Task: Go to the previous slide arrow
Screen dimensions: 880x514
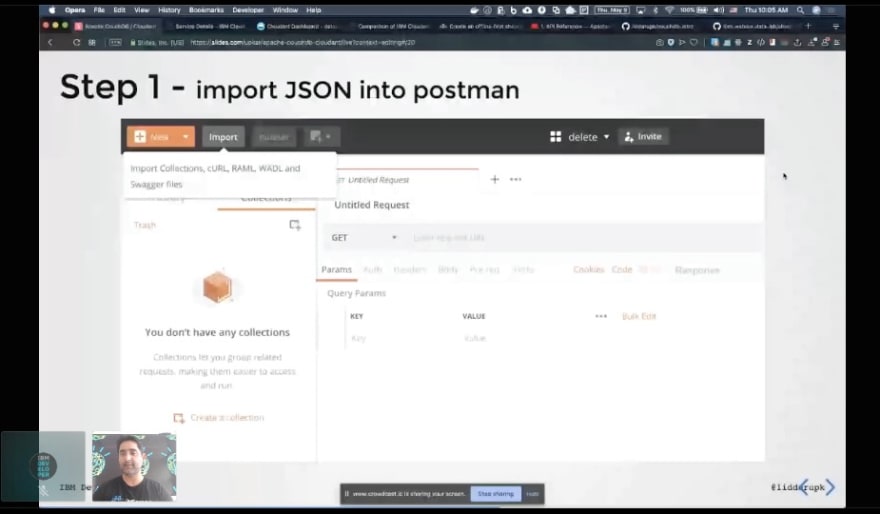Action: tap(804, 487)
